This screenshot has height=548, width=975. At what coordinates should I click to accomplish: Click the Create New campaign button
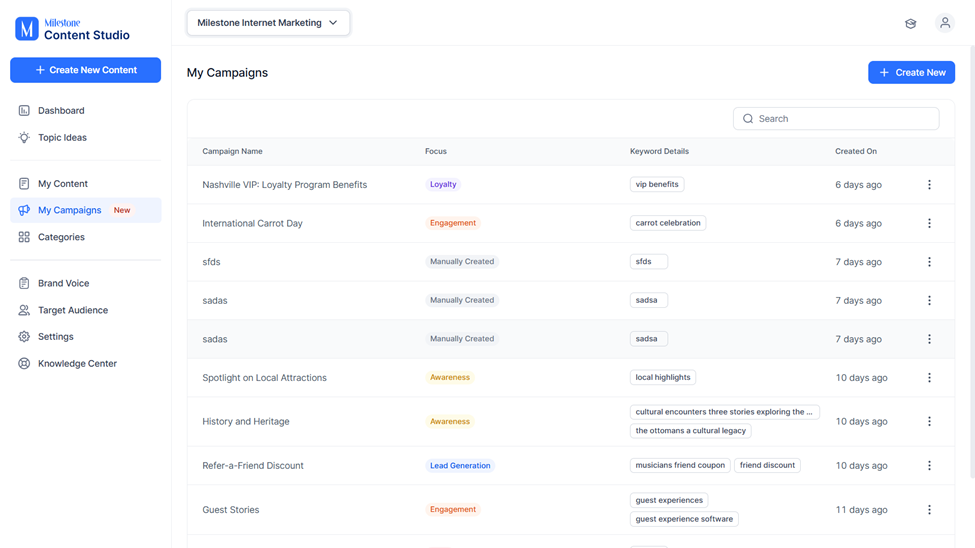point(911,72)
